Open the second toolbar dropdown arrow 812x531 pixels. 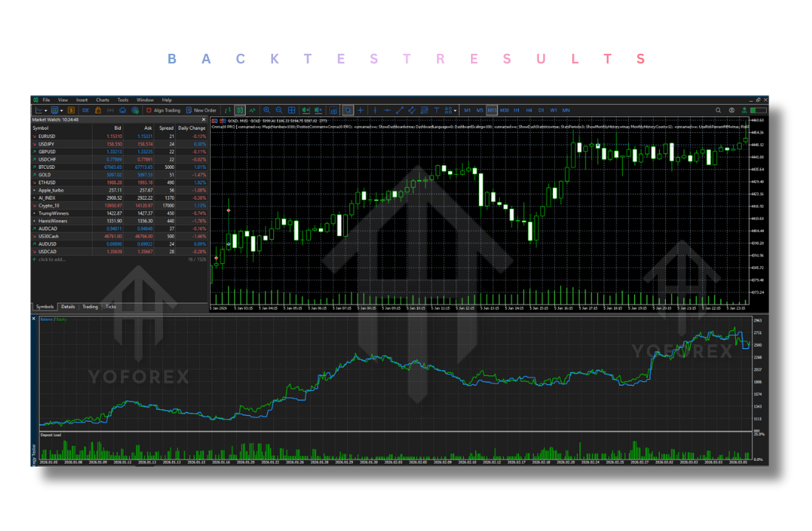coord(63,111)
